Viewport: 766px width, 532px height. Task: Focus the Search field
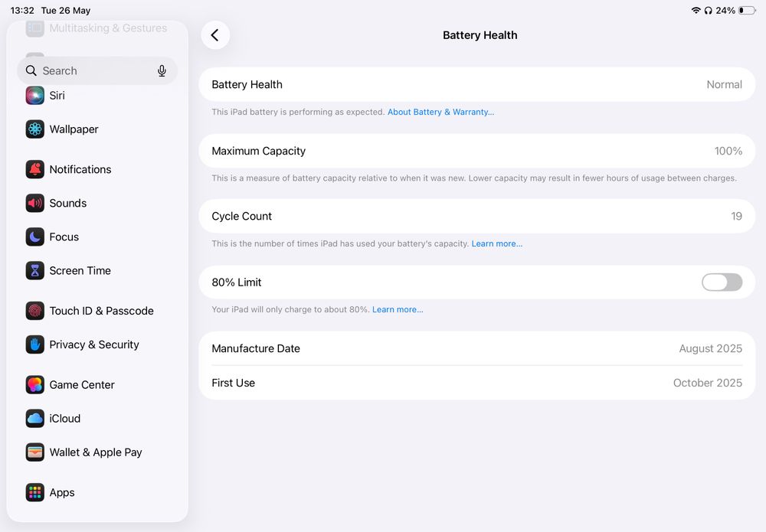tap(97, 70)
